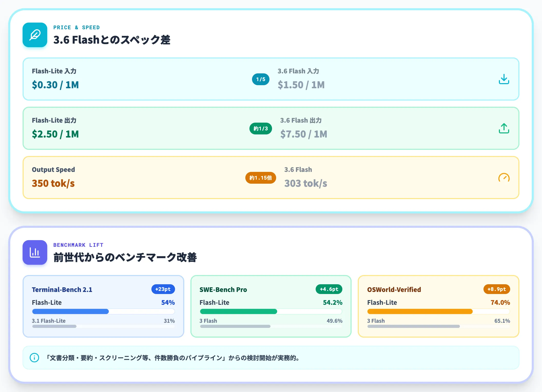Click the 3.1 Flash-Lite label
This screenshot has width=542, height=392.
[x=49, y=321]
